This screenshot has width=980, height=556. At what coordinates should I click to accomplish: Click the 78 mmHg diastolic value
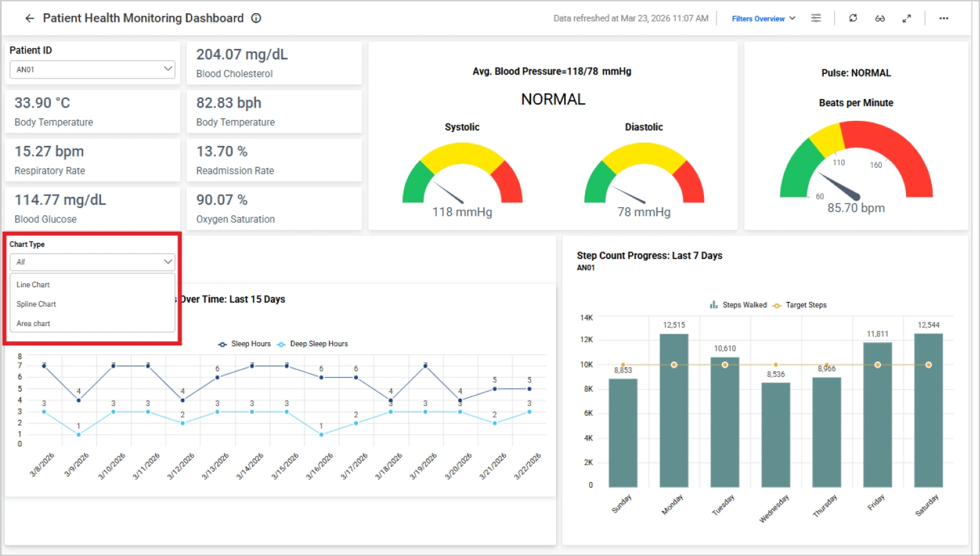pyautogui.click(x=644, y=212)
